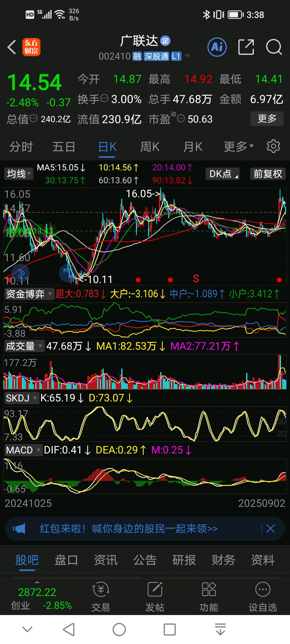
Task: Open the Ai assistant icon
Action: pos(217,47)
